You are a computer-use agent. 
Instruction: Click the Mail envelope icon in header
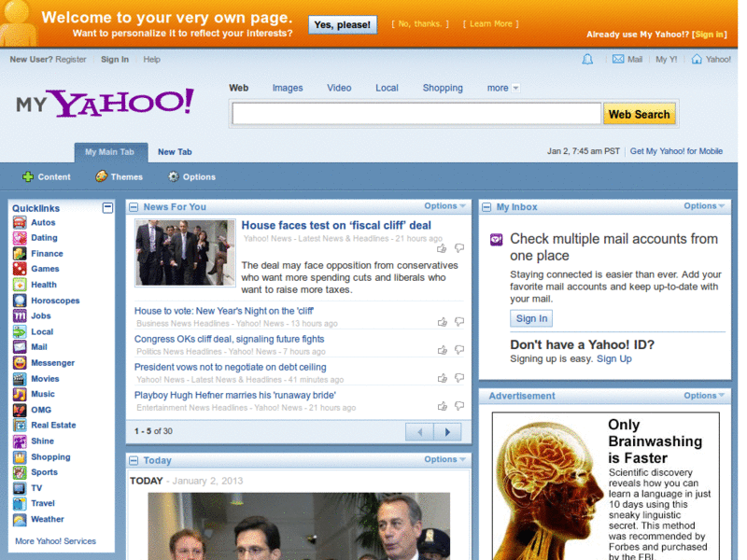(x=618, y=59)
